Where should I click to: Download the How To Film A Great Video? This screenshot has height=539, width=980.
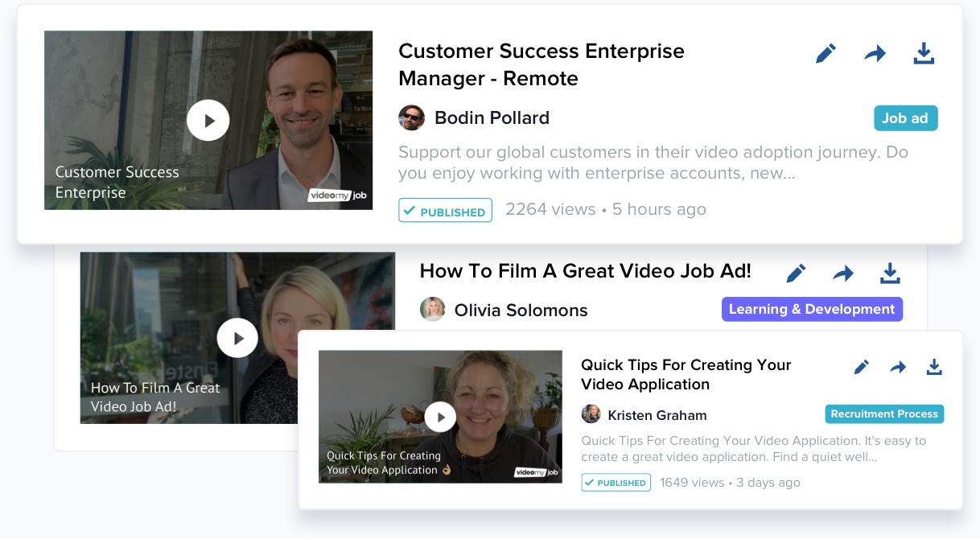[890, 274]
